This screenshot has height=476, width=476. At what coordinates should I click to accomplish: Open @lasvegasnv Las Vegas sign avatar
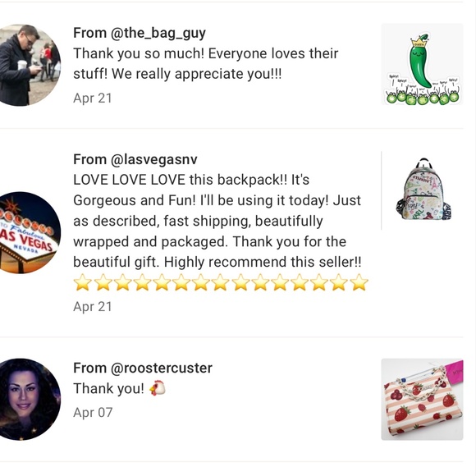[x=30, y=232]
